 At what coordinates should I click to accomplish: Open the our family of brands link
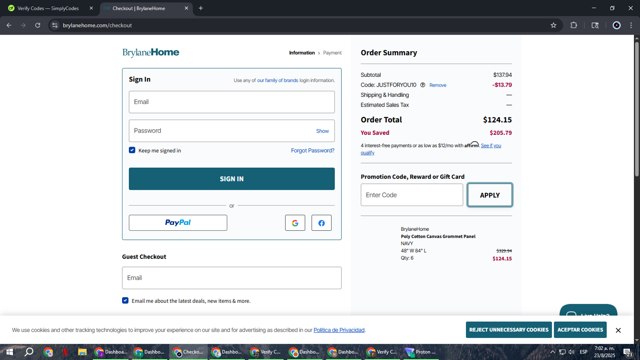click(278, 80)
